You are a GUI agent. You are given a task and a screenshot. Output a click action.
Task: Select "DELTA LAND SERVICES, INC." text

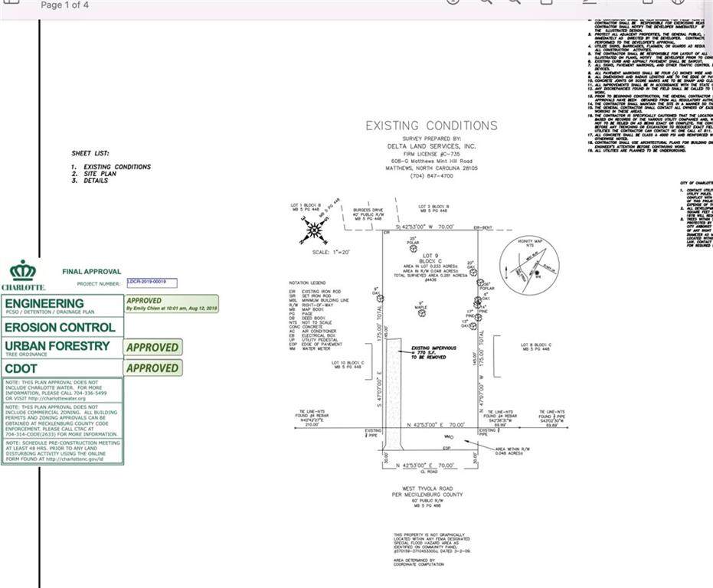(431, 146)
